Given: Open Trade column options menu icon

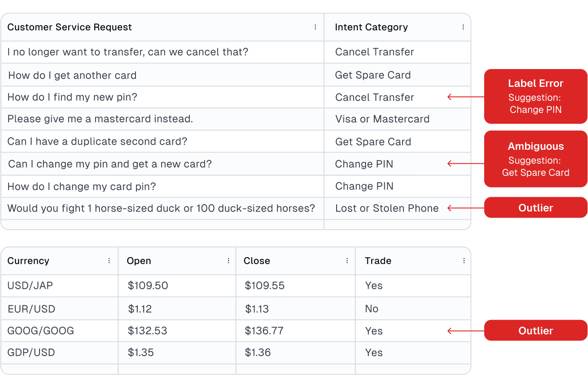Looking at the screenshot, I should coord(464,261).
